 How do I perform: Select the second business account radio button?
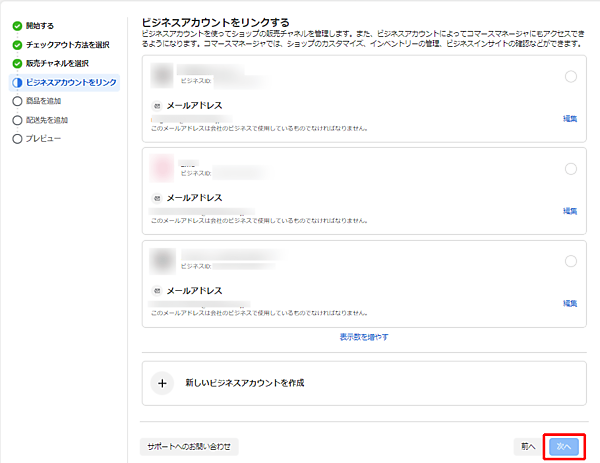point(571,169)
